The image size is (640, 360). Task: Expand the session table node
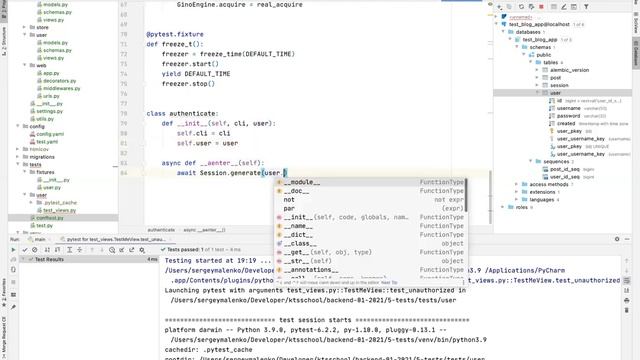click(x=537, y=85)
